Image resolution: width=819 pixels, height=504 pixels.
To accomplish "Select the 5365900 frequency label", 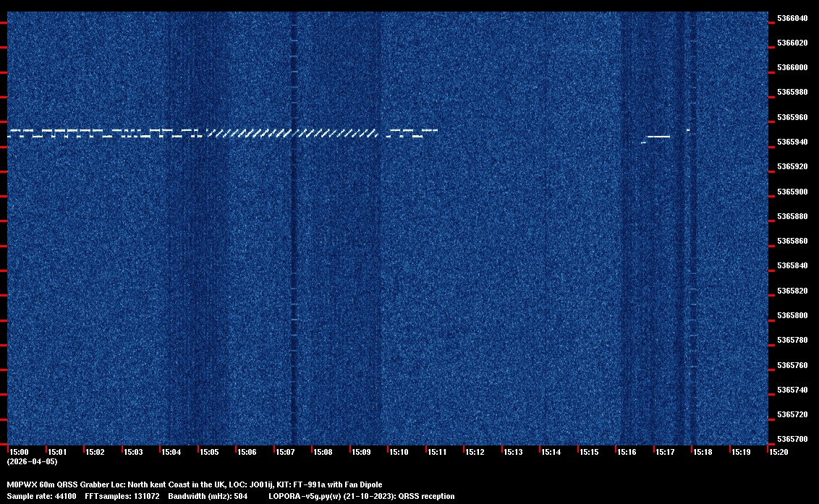I will click(x=792, y=192).
